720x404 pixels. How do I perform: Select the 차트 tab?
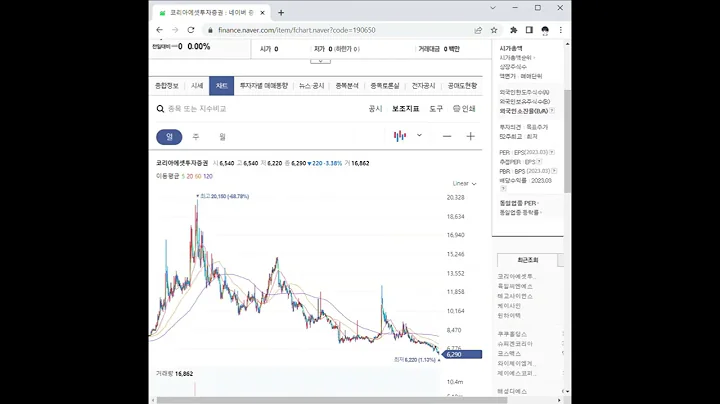222,86
